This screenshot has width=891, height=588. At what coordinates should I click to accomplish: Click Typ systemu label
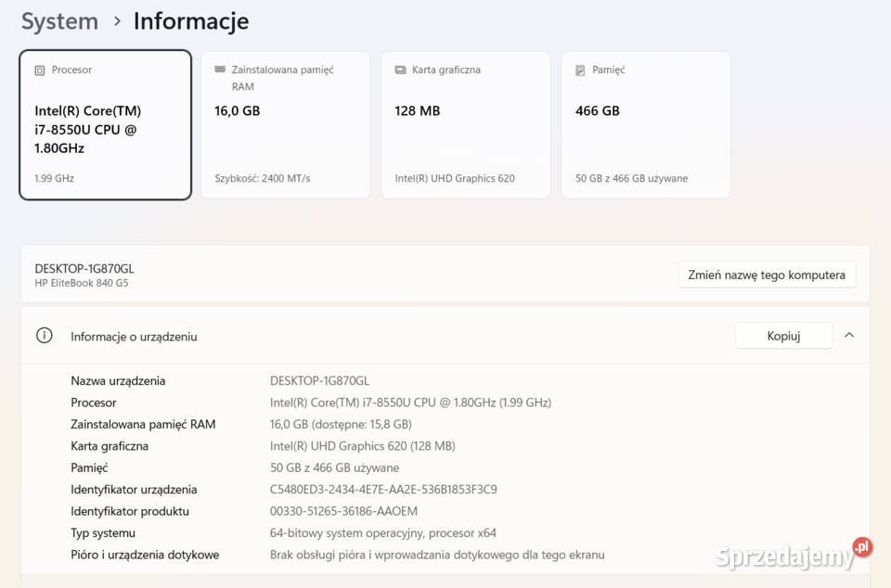pos(103,533)
